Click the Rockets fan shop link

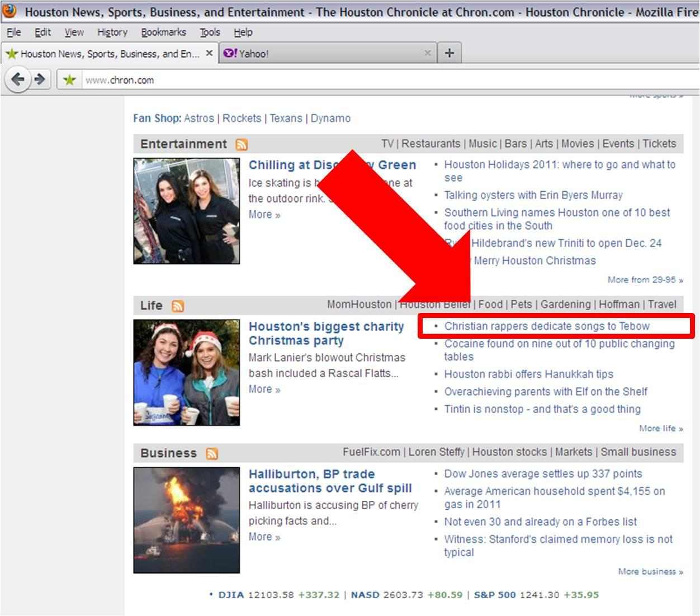242,119
